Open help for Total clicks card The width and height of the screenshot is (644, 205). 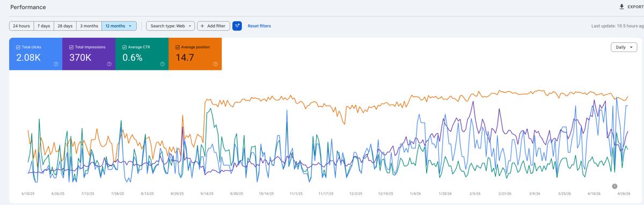pyautogui.click(x=56, y=64)
